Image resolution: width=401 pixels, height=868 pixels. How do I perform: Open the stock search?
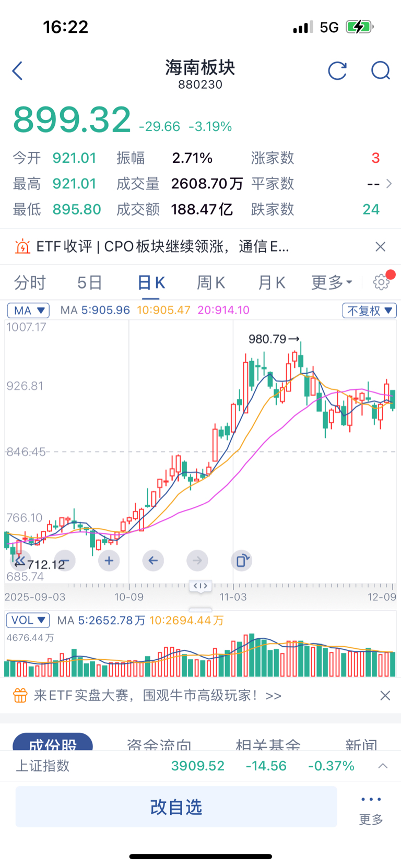[x=381, y=70]
